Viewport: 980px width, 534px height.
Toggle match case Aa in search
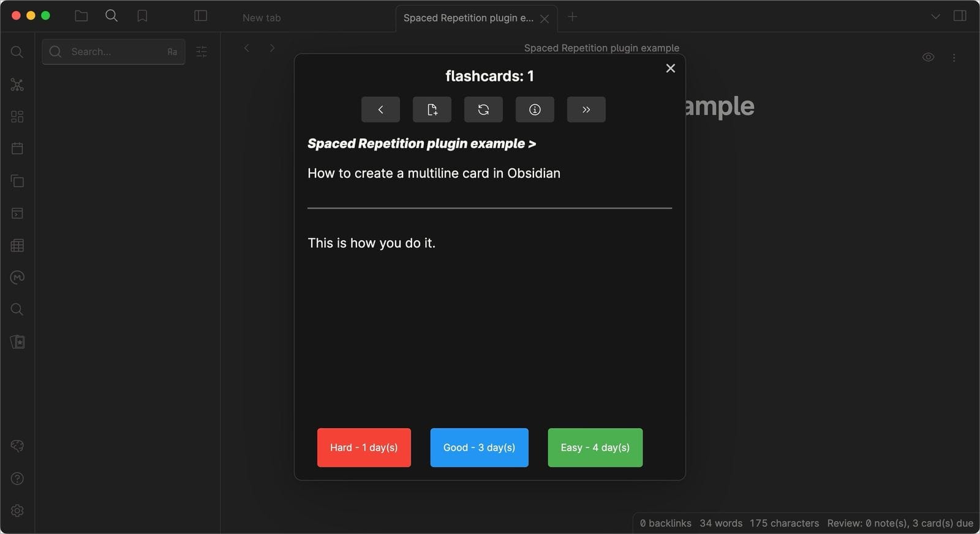[x=172, y=52]
